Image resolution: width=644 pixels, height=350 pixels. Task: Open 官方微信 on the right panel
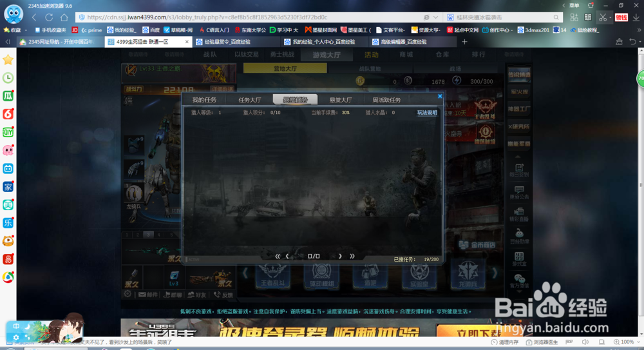[519, 281]
